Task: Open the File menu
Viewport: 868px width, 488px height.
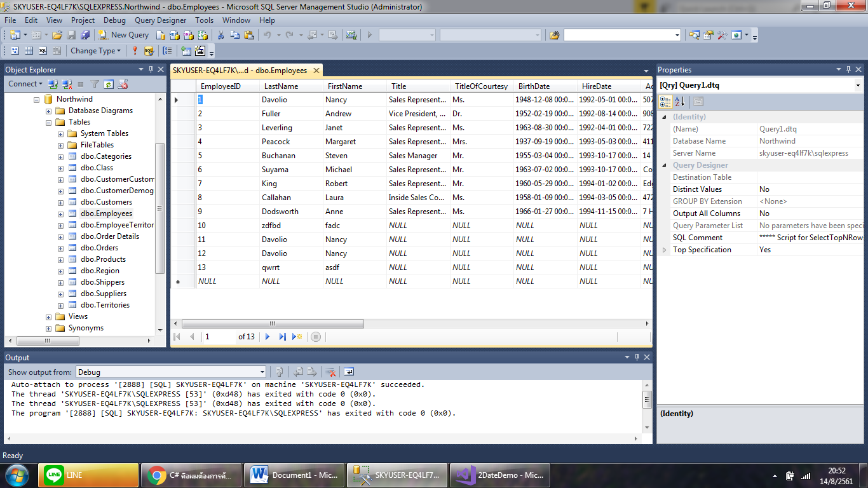Action: pyautogui.click(x=10, y=20)
